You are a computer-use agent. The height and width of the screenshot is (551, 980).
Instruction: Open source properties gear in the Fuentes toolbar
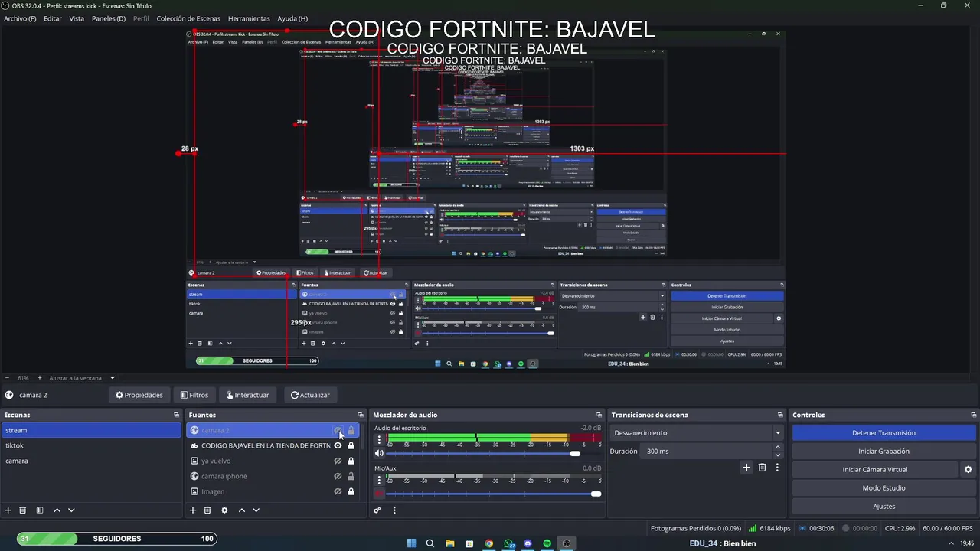pyautogui.click(x=224, y=510)
